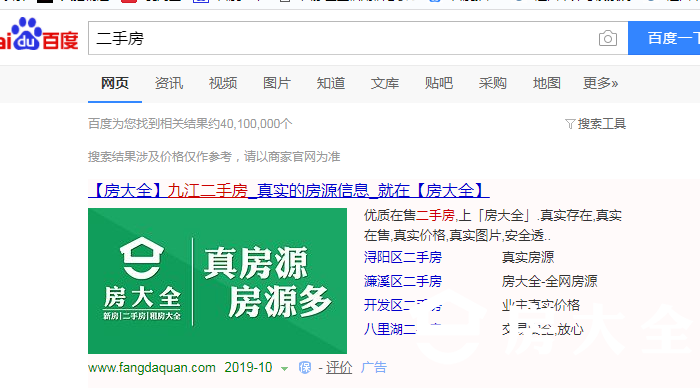Expand the dropdown arrow after 2019-10
The image size is (700, 388).
(x=284, y=368)
